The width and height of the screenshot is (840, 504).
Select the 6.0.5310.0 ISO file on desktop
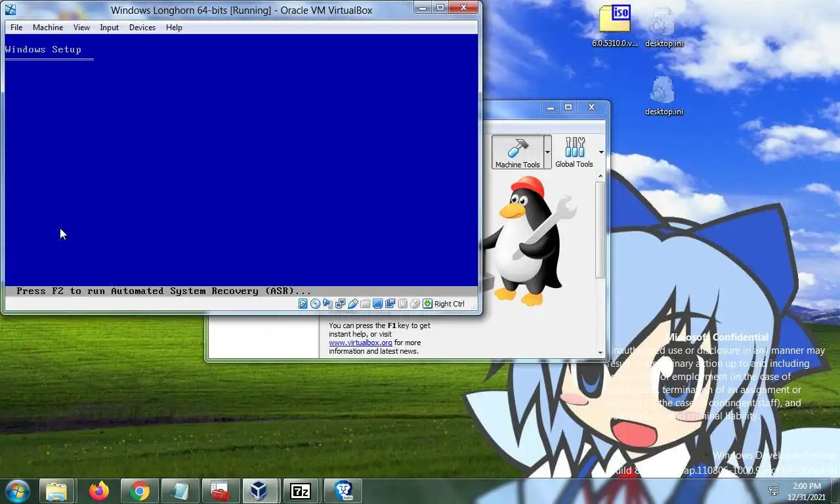click(x=615, y=26)
